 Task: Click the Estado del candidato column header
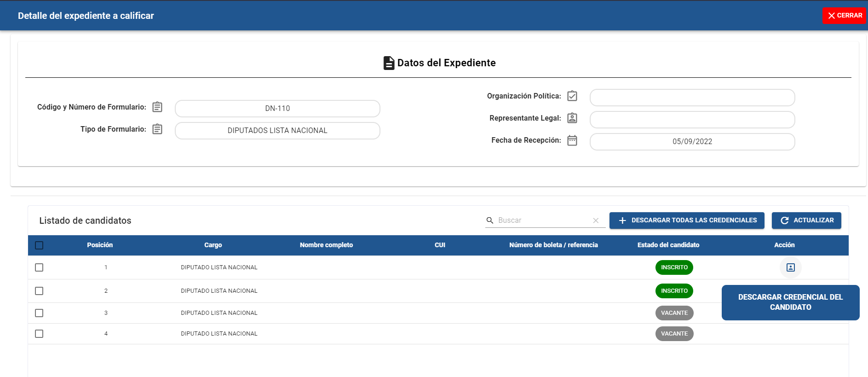click(668, 245)
